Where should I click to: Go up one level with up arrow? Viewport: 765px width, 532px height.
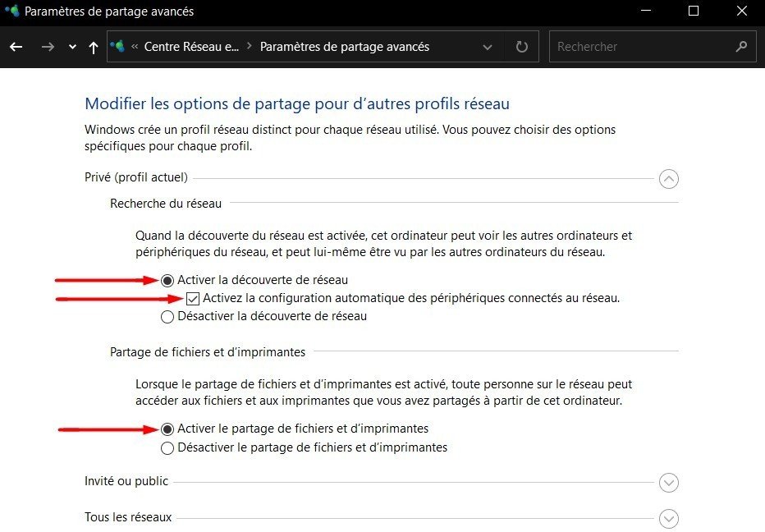coord(94,48)
